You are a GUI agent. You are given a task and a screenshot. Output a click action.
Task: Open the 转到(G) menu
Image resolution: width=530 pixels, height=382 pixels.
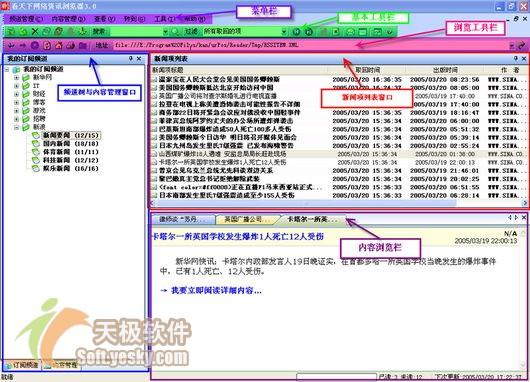pos(134,19)
